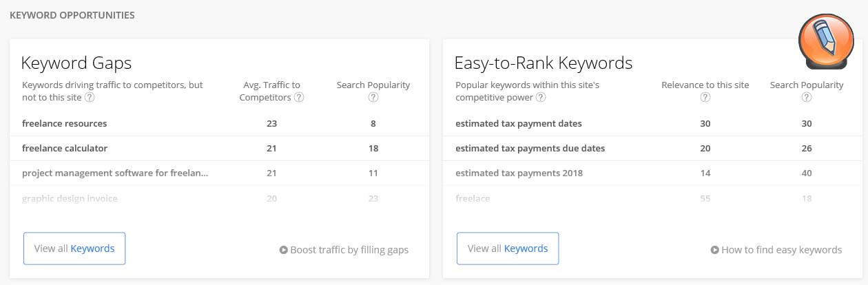
Task: Click play icon beside How to find easy keywords
Action: tap(715, 250)
